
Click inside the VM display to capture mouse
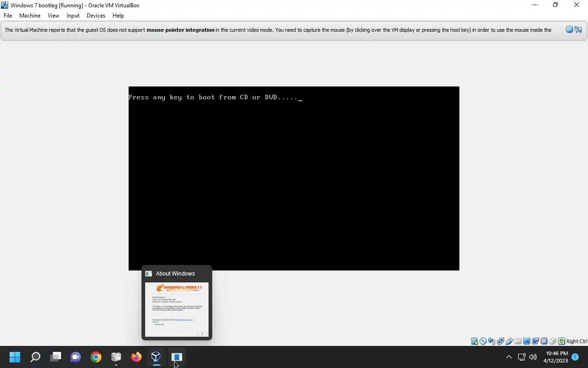(x=294, y=178)
